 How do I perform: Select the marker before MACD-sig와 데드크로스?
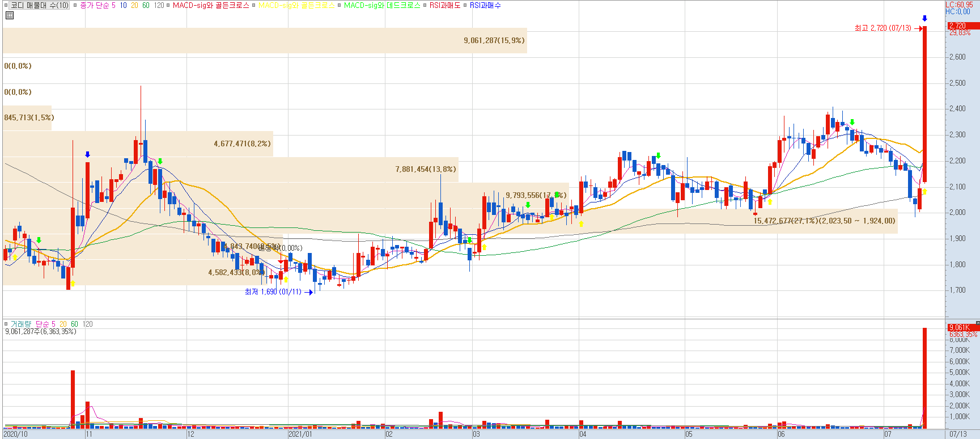(x=339, y=6)
